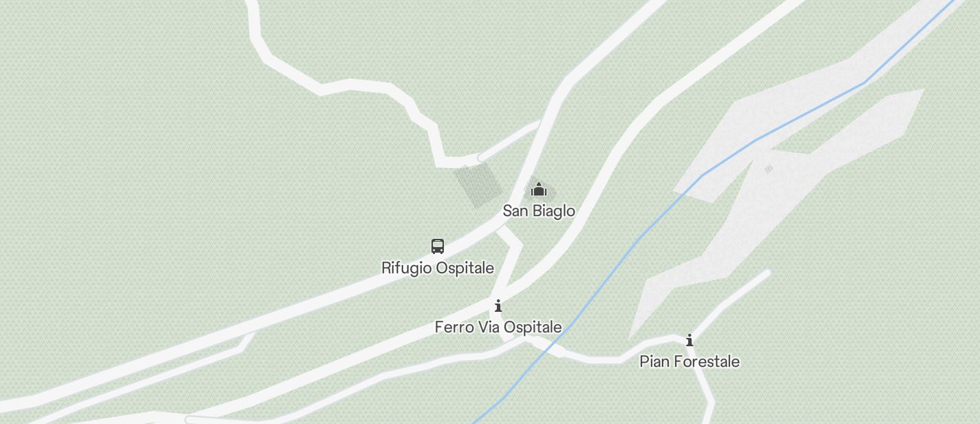
Task: Click the faint small symbol inside gray scree area
Action: 769,169
